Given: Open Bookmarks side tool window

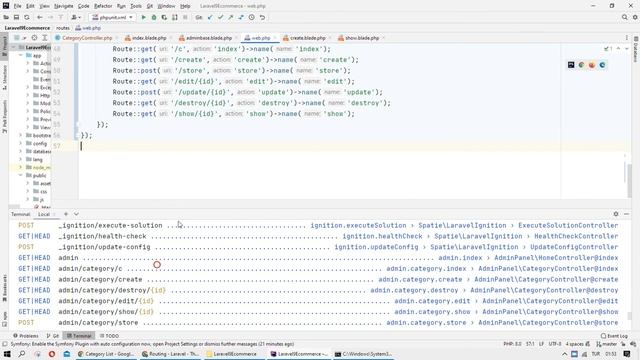Looking at the screenshot, I should pos(4,288).
